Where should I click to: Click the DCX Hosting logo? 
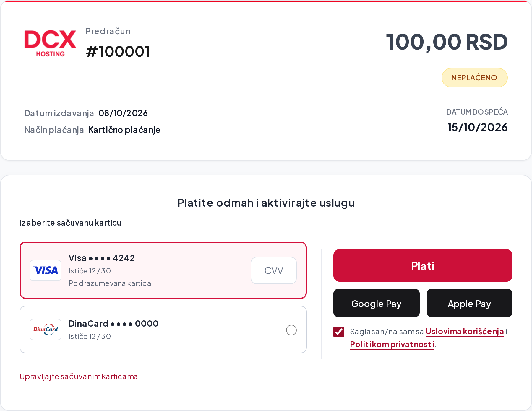pos(50,43)
